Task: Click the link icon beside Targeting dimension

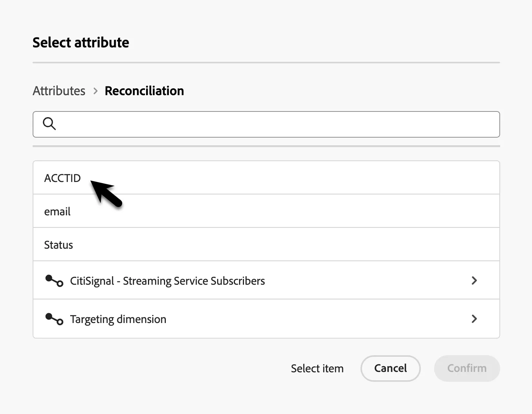Action: [54, 319]
